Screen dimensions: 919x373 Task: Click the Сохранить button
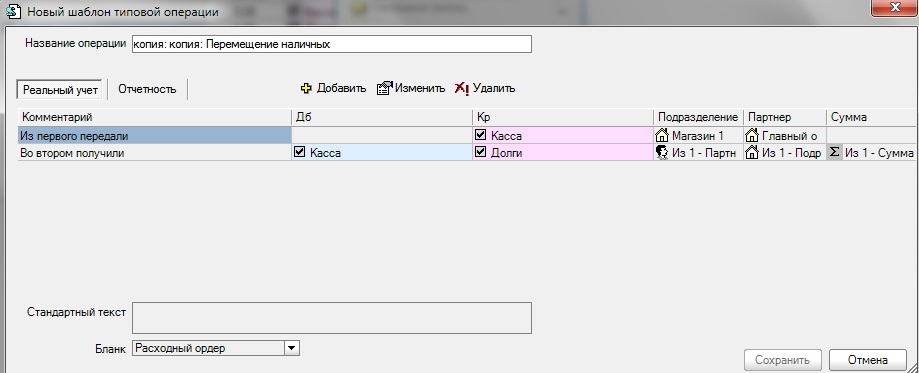click(x=782, y=360)
